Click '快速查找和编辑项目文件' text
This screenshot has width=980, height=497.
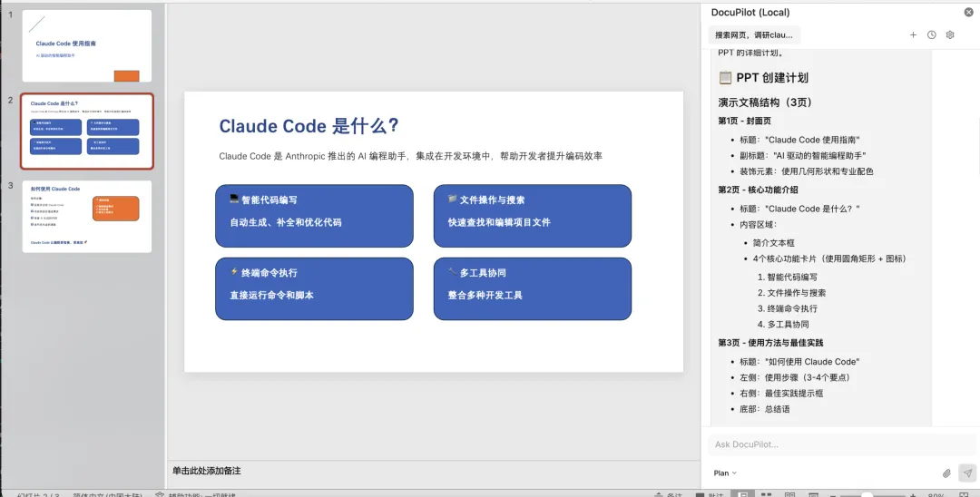point(499,222)
